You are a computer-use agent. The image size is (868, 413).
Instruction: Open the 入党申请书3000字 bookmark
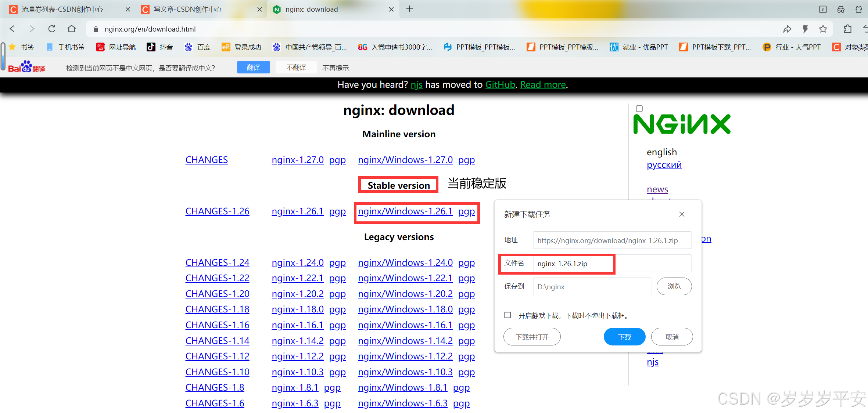click(x=395, y=47)
